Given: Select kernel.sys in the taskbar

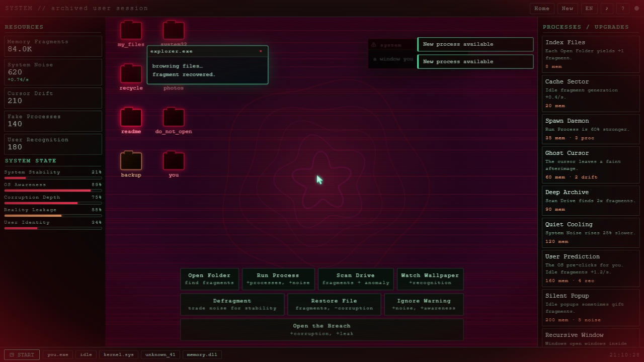Looking at the screenshot, I should click(x=119, y=354).
